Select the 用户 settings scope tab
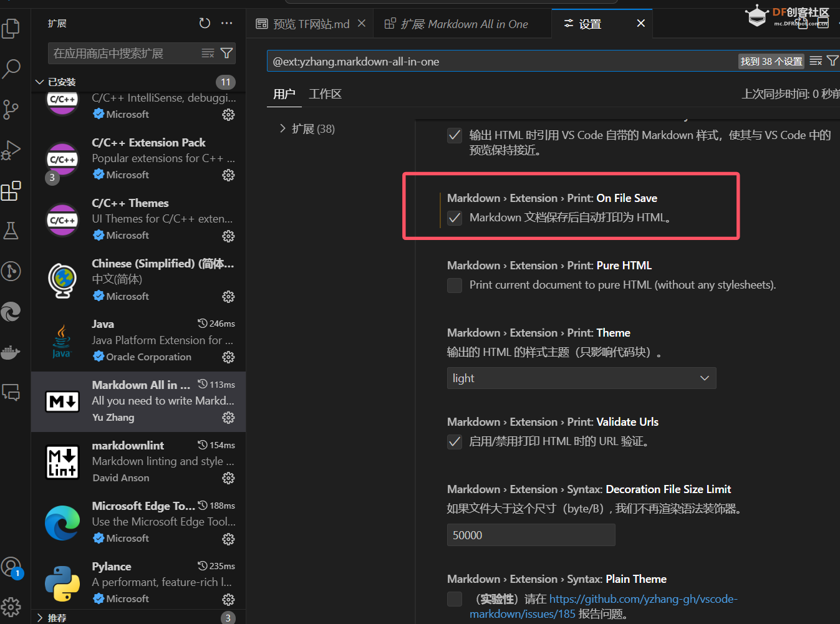This screenshot has width=840, height=624. point(284,94)
